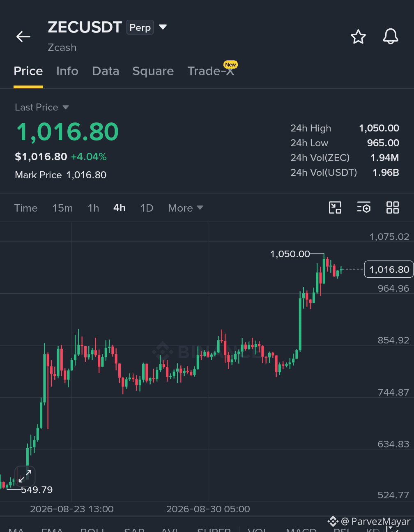Tap the 1,016.80 current price label on chart
The width and height of the screenshot is (414, 532).
[x=389, y=269]
